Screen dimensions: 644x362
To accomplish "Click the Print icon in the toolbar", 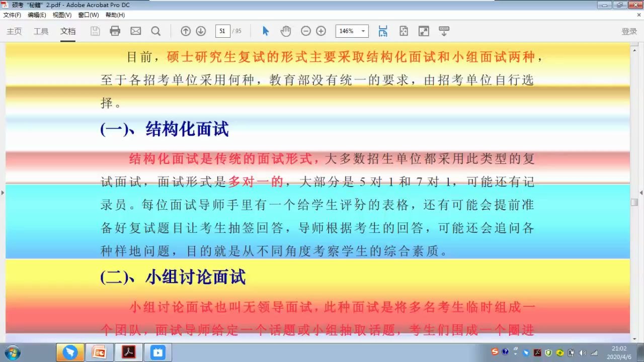I will click(115, 31).
